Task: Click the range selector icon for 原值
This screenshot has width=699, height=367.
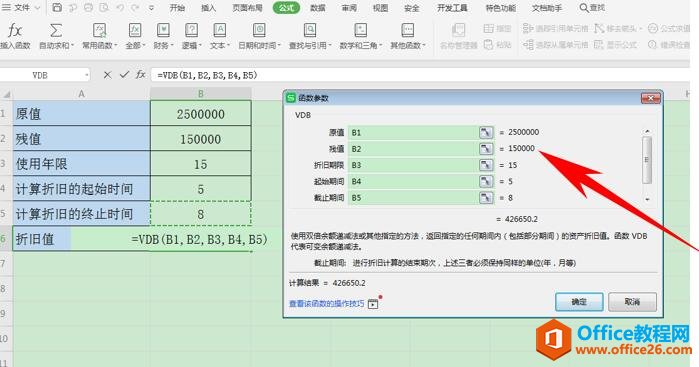Action: tap(486, 132)
